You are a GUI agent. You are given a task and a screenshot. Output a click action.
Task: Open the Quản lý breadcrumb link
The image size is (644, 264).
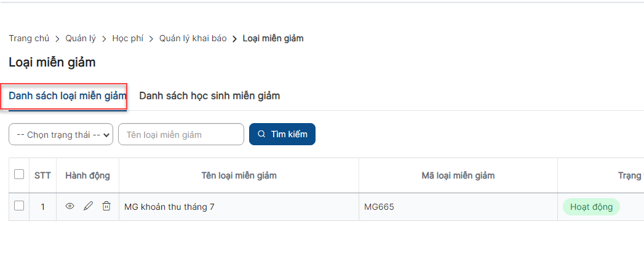click(x=81, y=39)
